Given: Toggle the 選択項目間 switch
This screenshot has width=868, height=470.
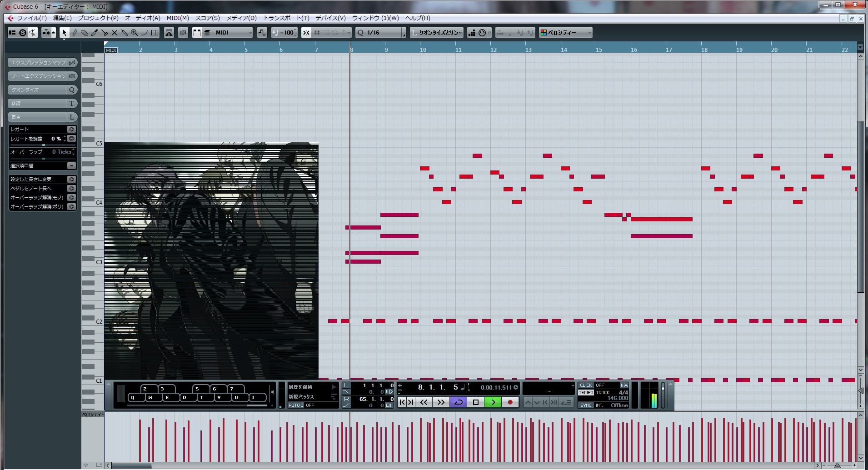Looking at the screenshot, I should point(71,165).
